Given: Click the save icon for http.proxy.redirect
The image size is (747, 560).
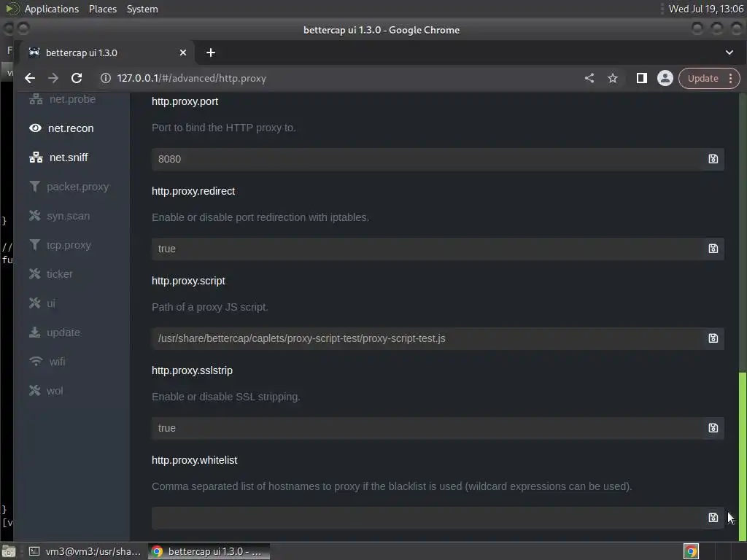Looking at the screenshot, I should click(713, 249).
